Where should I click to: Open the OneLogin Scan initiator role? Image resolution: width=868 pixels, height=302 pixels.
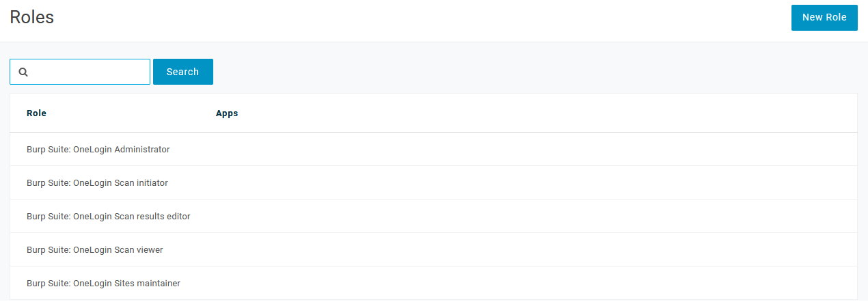point(97,182)
